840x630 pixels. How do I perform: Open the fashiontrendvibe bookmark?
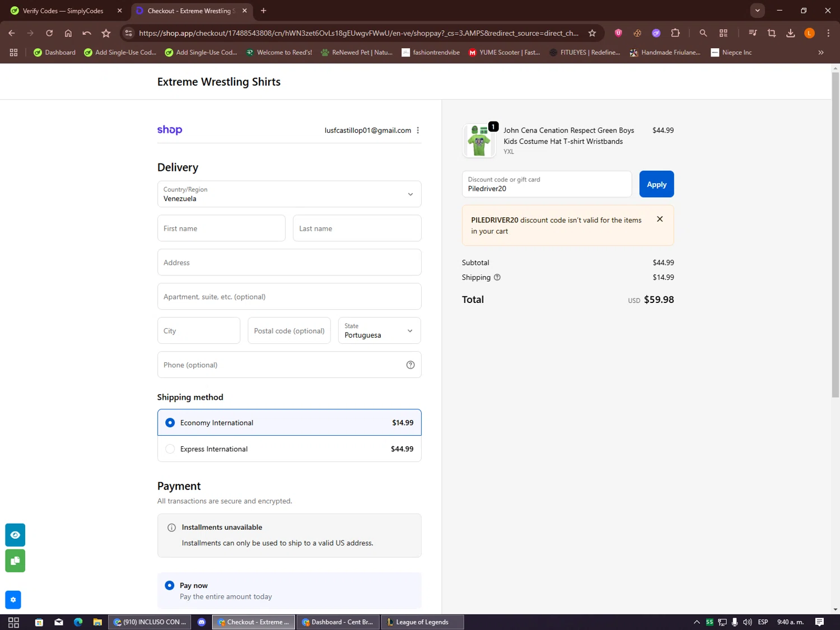click(431, 53)
